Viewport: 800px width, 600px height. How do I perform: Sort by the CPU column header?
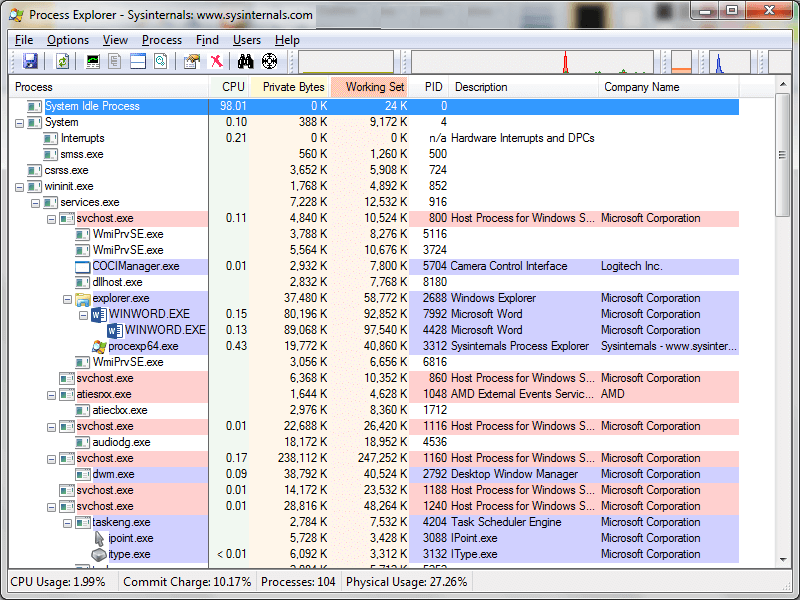tap(229, 87)
